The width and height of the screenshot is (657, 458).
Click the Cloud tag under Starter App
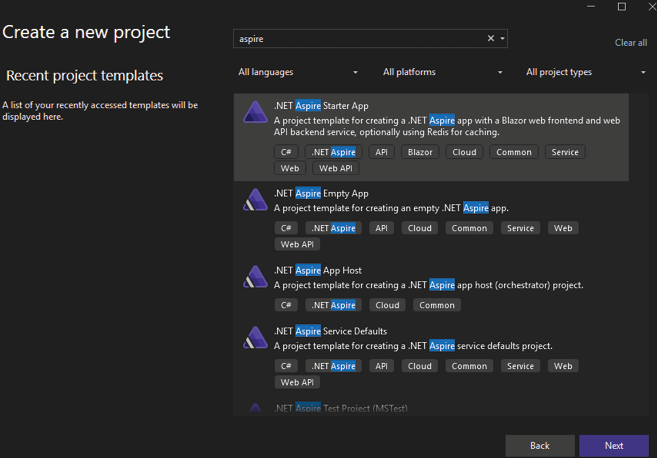tap(464, 152)
